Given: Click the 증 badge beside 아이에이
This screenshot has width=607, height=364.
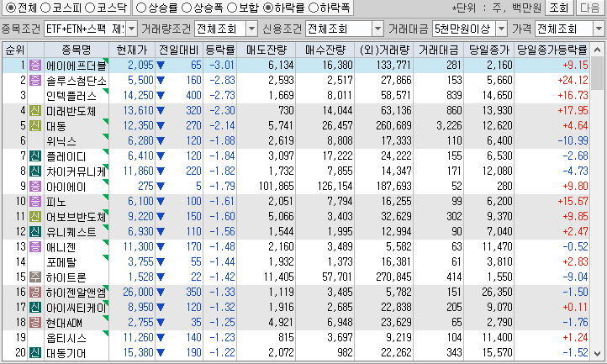Looking at the screenshot, I should click(35, 187).
